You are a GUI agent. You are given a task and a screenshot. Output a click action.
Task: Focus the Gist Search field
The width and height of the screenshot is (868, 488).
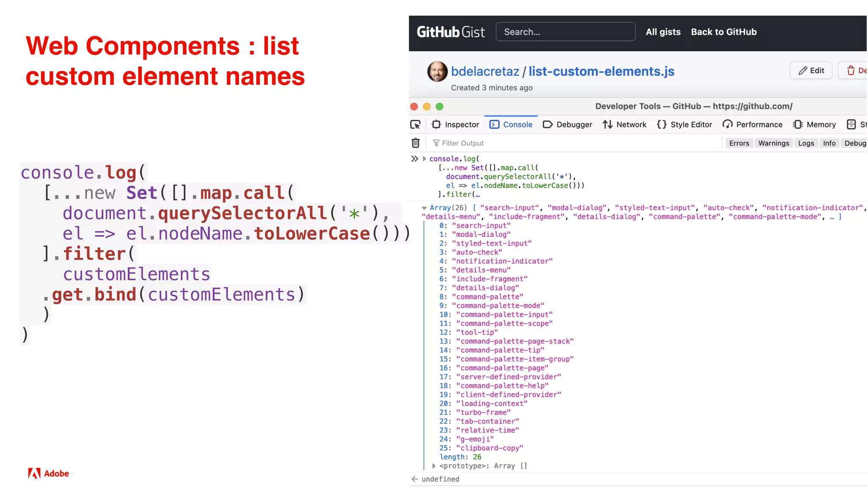pos(565,32)
